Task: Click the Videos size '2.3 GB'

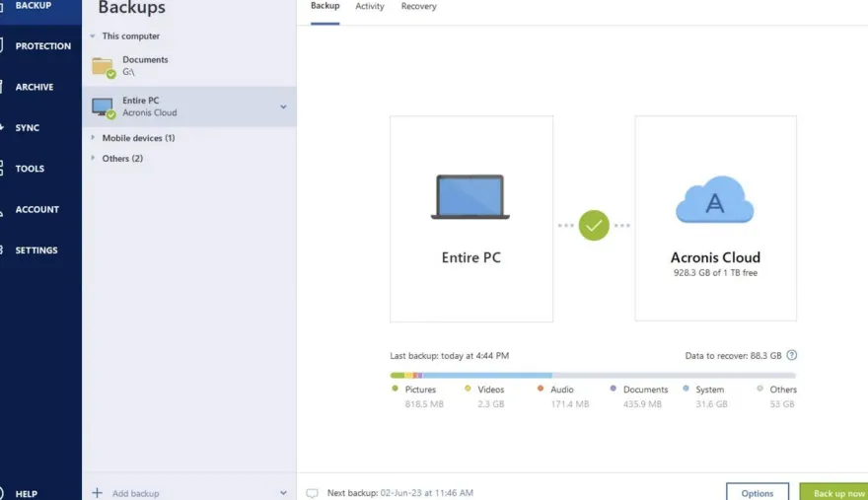Action: tap(491, 404)
